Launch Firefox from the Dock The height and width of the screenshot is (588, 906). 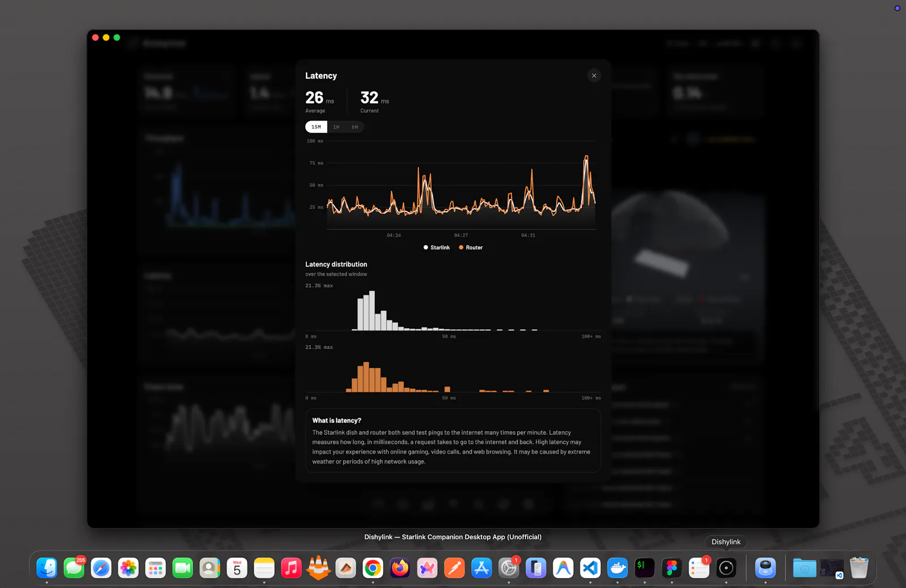(400, 568)
